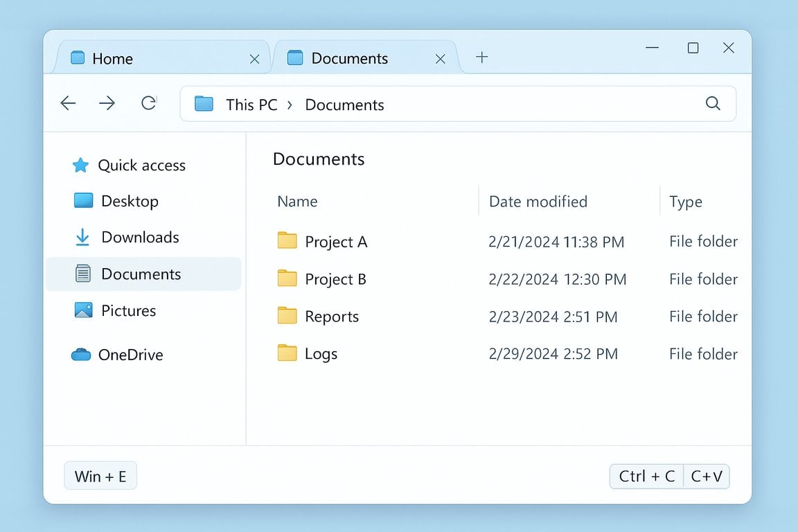
Task: Click the Quick access star icon
Action: tap(80, 165)
